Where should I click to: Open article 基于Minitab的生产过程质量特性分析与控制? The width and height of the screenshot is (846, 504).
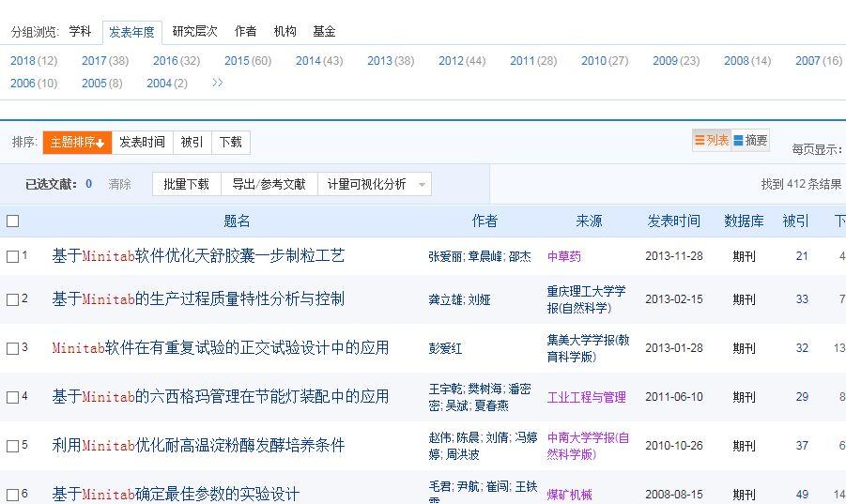click(x=198, y=299)
